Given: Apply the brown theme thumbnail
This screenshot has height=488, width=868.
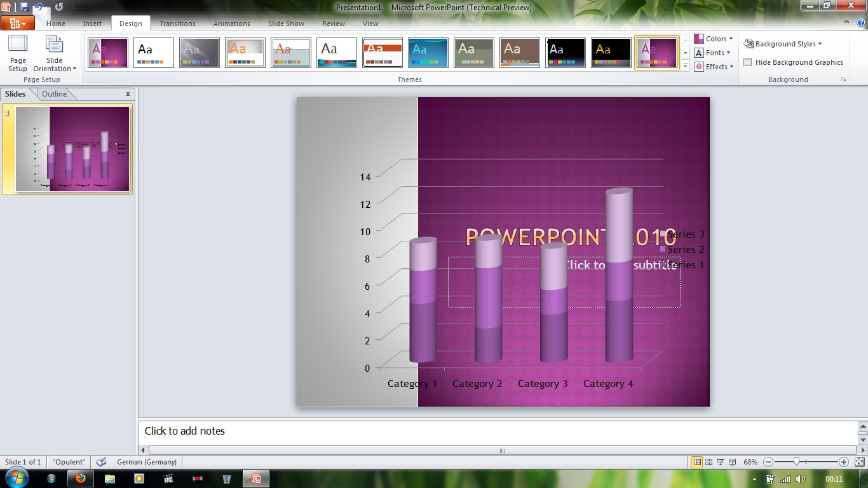Looking at the screenshot, I should pyautogui.click(x=520, y=53).
